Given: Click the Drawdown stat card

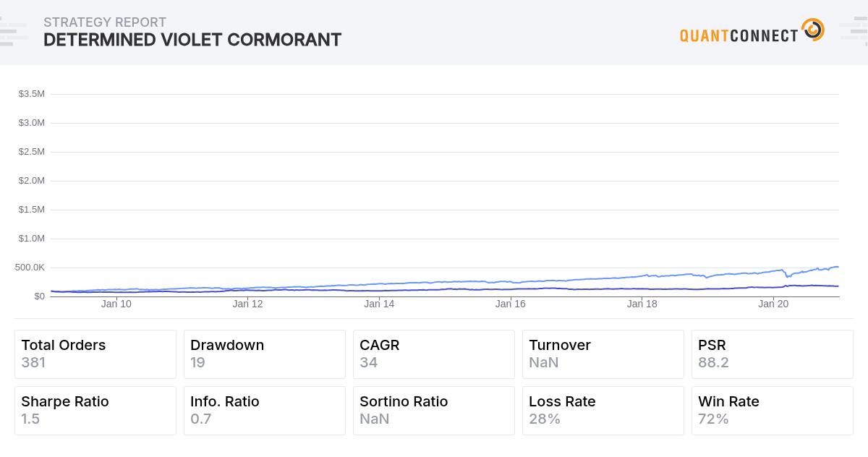Looking at the screenshot, I should (x=265, y=354).
